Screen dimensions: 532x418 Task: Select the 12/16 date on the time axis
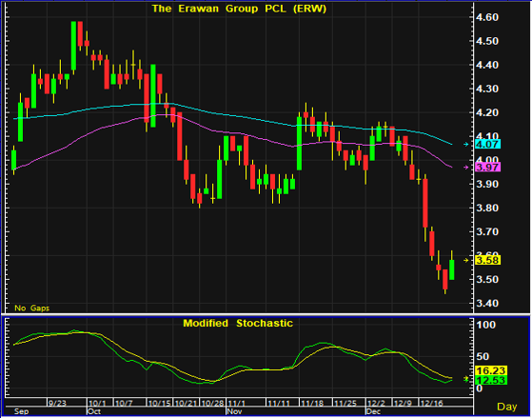point(431,403)
